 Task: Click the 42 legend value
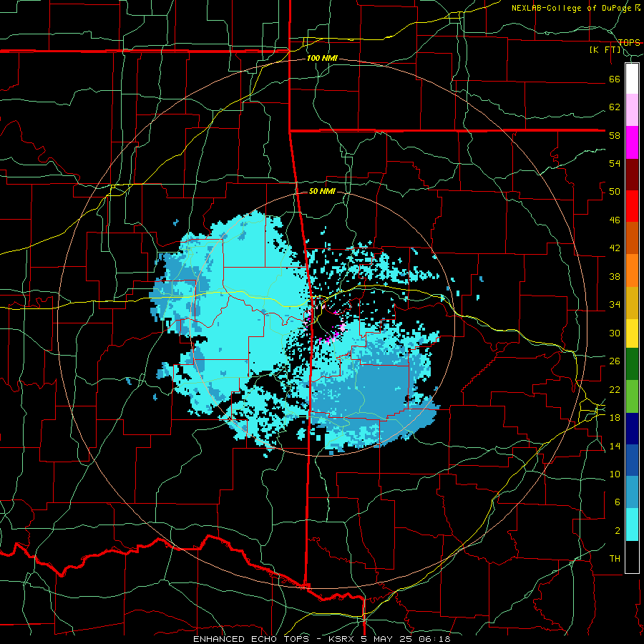(x=615, y=248)
